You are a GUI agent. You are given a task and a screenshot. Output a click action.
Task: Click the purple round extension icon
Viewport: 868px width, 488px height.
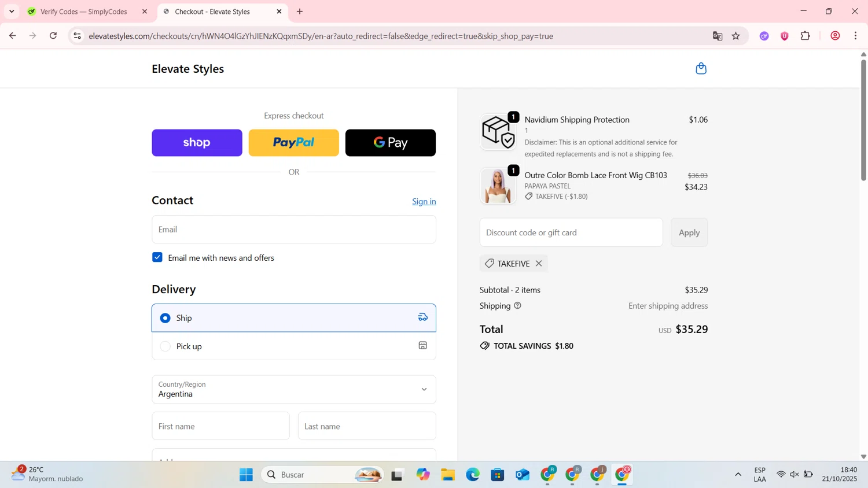pos(764,36)
